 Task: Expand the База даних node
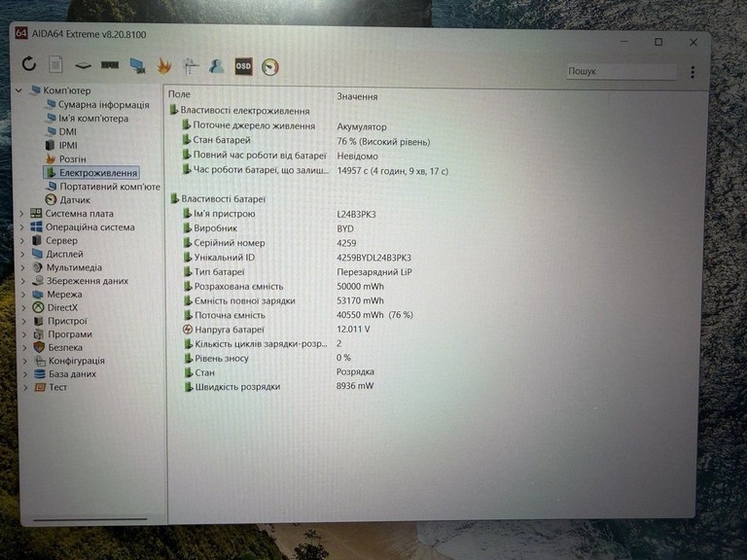coord(25,374)
